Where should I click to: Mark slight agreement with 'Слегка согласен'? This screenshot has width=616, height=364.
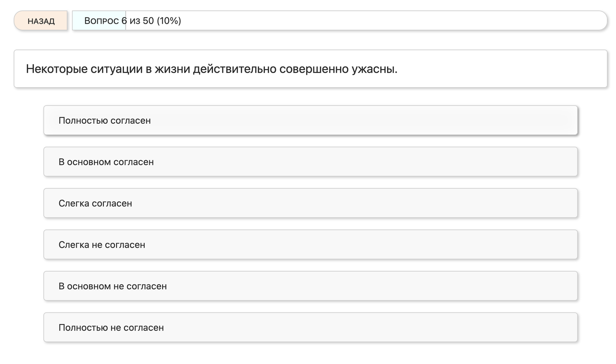pyautogui.click(x=310, y=203)
